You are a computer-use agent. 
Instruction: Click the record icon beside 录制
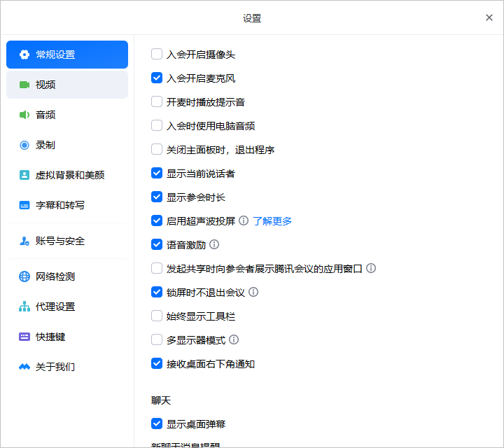click(24, 145)
